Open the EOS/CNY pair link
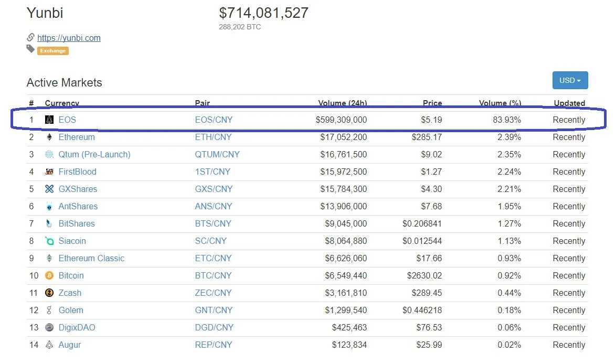Screen dimensions: 615x364 pyautogui.click(x=214, y=120)
